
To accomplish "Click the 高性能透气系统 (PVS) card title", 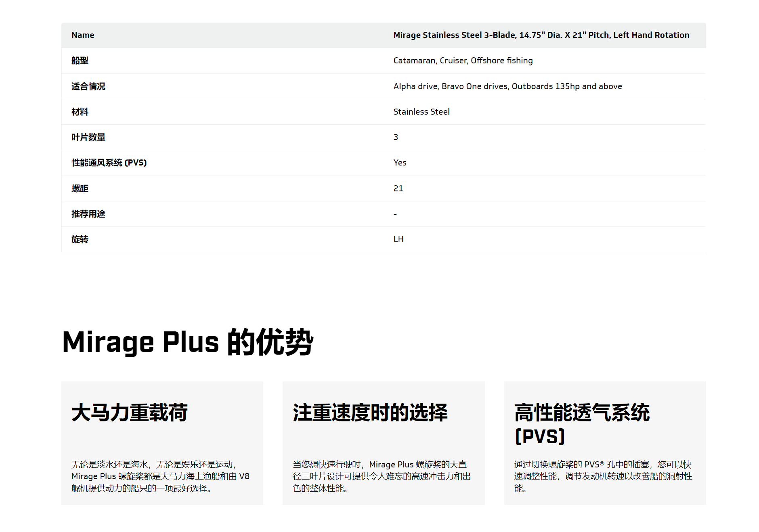I will (x=581, y=424).
